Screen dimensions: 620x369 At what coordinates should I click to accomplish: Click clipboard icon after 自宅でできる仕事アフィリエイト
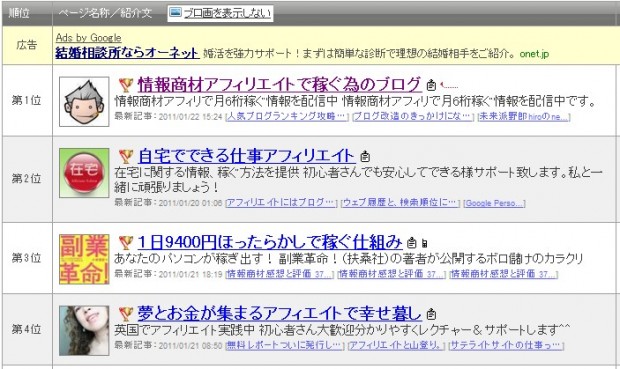tap(365, 156)
